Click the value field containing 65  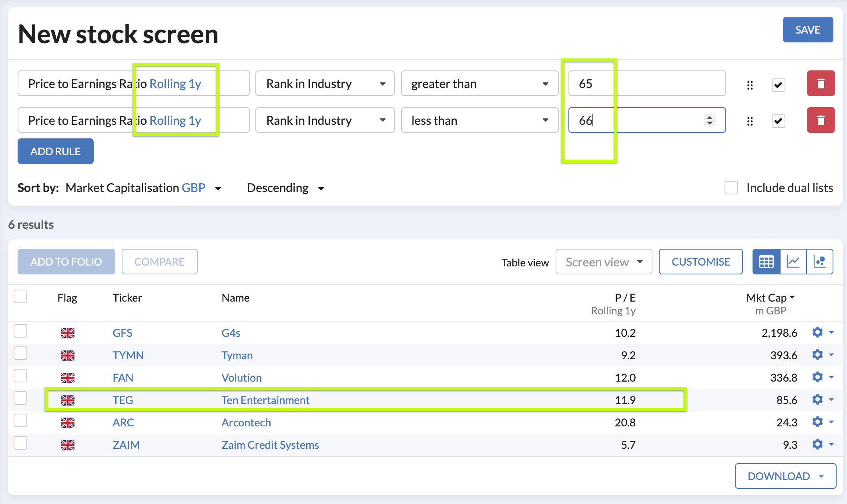(x=647, y=84)
